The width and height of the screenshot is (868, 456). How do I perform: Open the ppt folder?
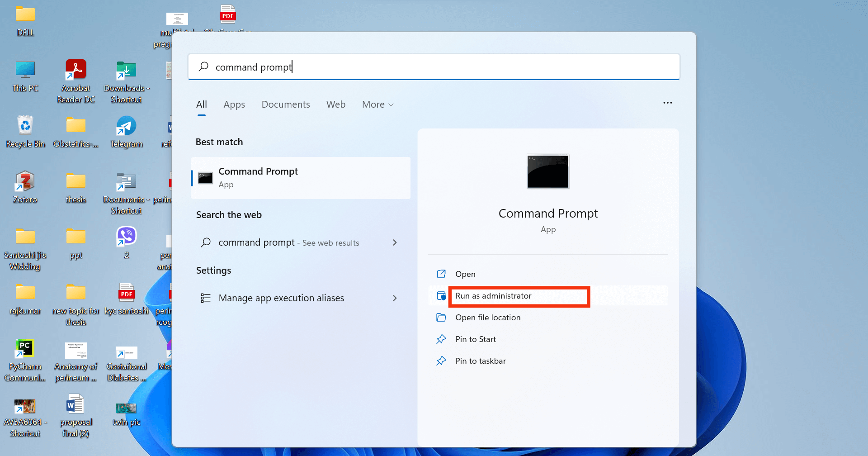76,243
